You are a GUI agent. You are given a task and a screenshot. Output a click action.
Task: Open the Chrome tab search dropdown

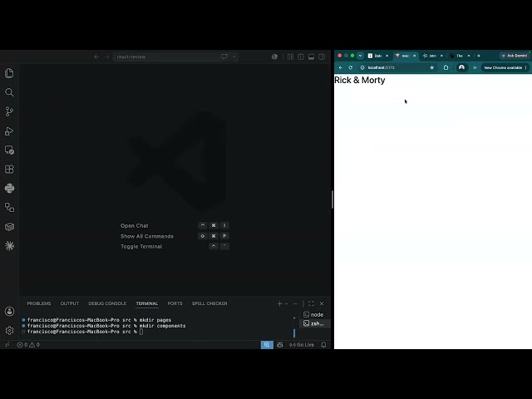coord(360,56)
